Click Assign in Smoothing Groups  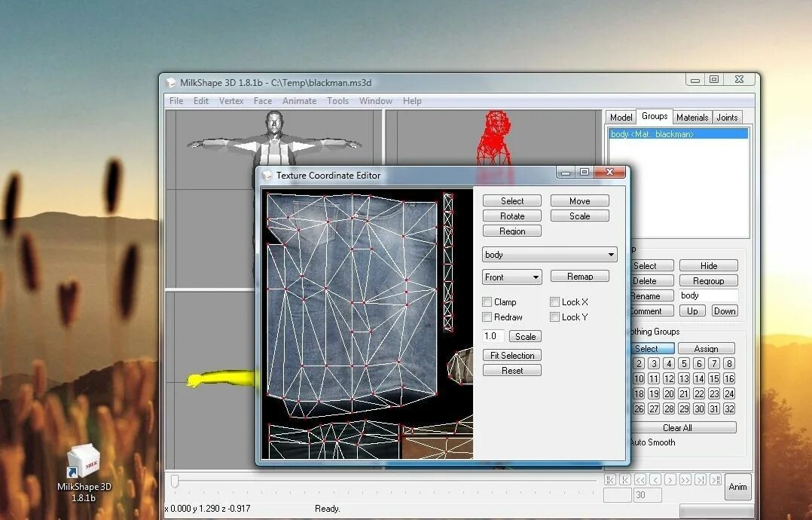click(x=707, y=349)
